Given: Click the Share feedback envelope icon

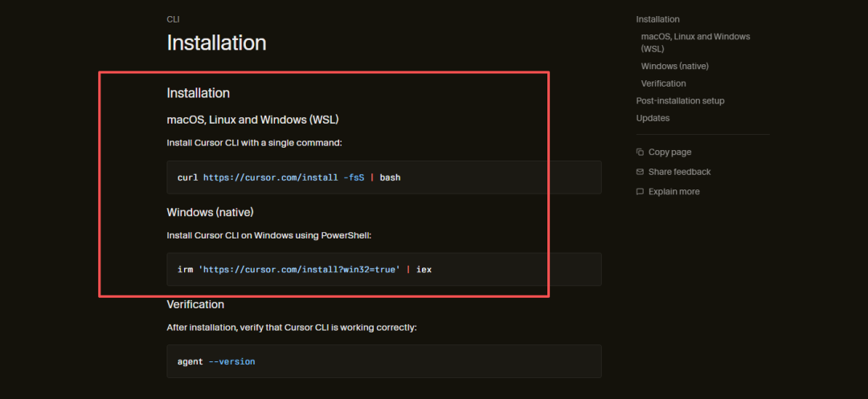Looking at the screenshot, I should tap(640, 172).
